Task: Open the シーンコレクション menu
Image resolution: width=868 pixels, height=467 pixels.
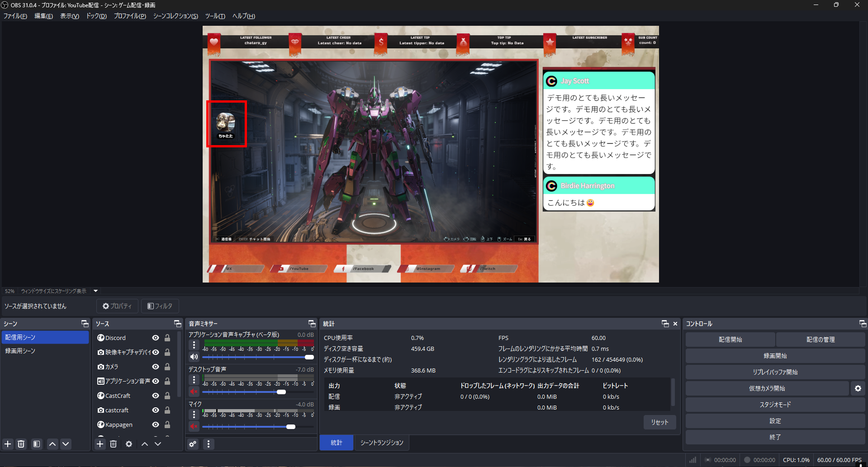Action: (175, 16)
